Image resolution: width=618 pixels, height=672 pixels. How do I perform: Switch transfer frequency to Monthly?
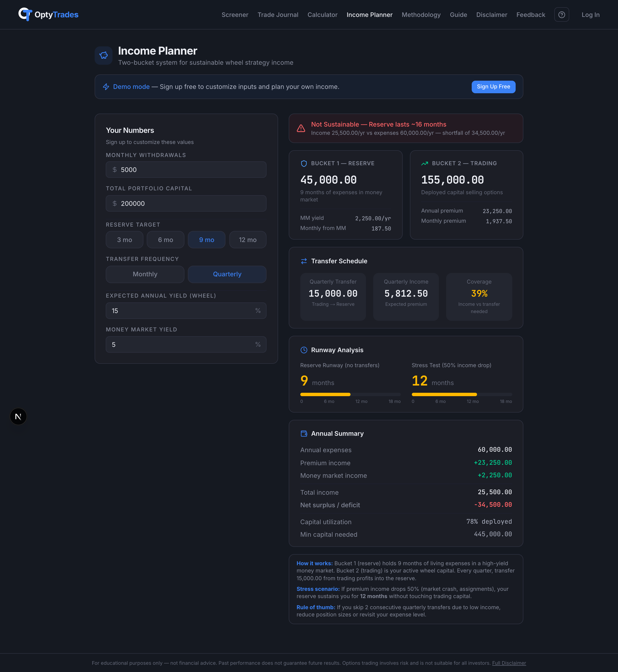pos(145,274)
